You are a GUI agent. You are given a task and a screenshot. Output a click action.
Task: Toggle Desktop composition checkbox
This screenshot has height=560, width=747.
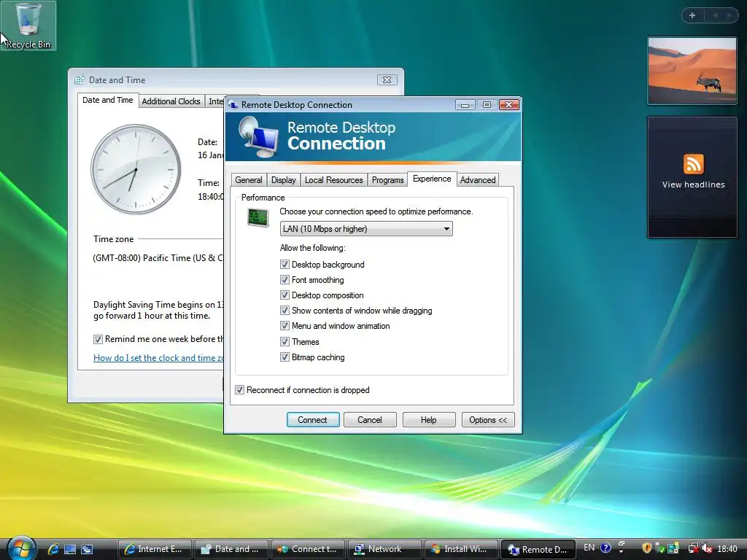tap(285, 295)
